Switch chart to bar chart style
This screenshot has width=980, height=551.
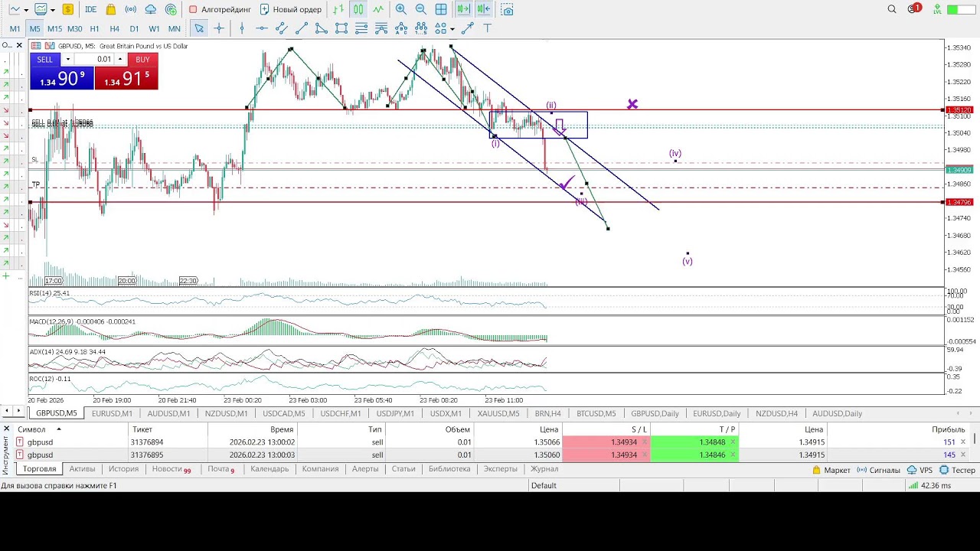click(x=338, y=9)
